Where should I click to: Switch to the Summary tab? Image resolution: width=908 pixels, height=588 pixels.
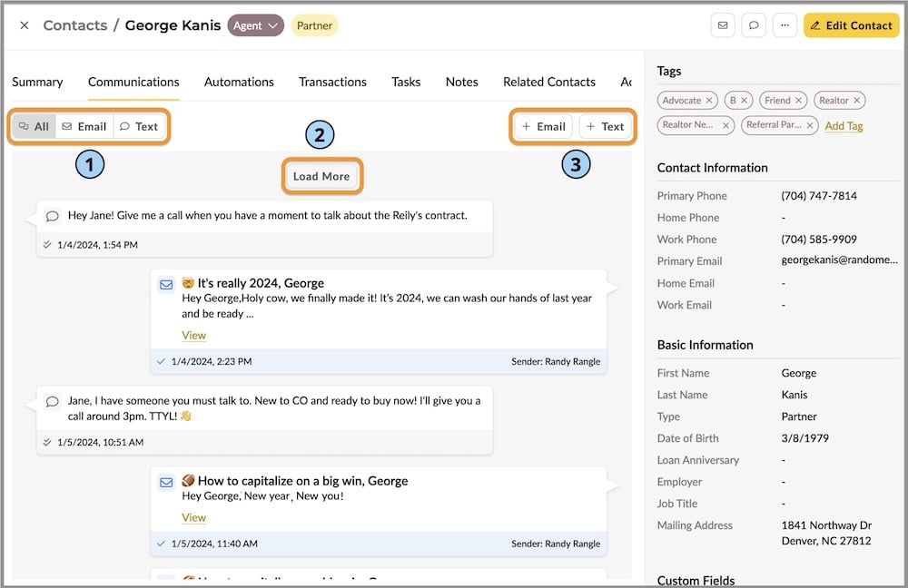(x=37, y=82)
